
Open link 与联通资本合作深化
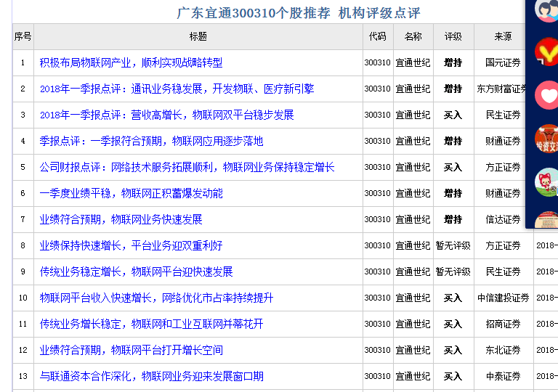151,377
